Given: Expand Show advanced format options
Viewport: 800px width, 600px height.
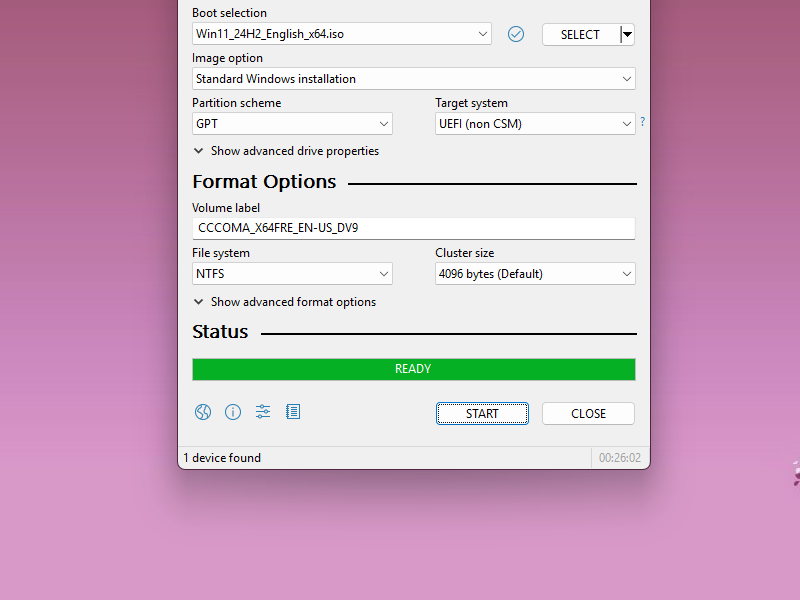Looking at the screenshot, I should (x=285, y=302).
